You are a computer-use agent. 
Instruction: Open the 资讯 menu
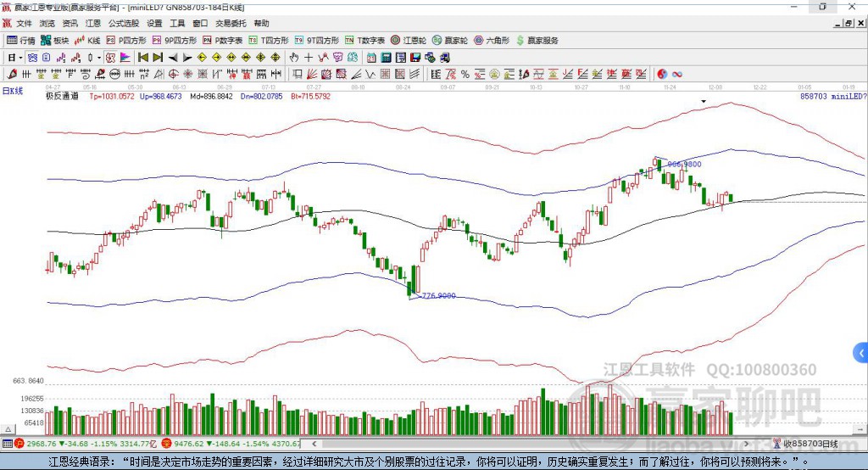point(70,23)
